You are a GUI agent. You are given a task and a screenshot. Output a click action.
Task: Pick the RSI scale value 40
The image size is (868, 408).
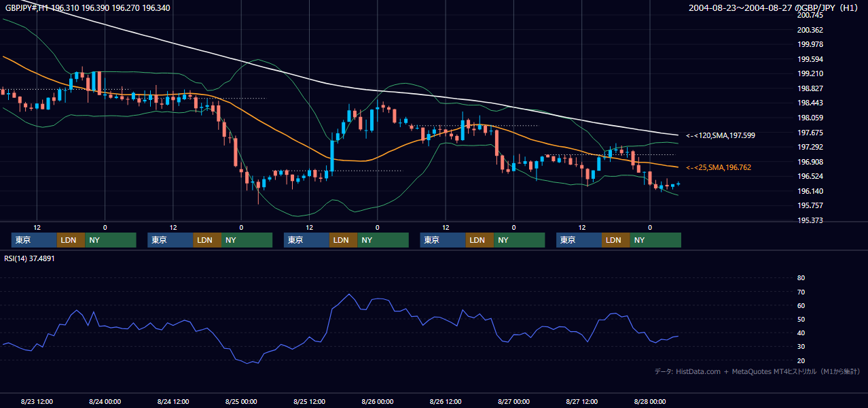801,333
